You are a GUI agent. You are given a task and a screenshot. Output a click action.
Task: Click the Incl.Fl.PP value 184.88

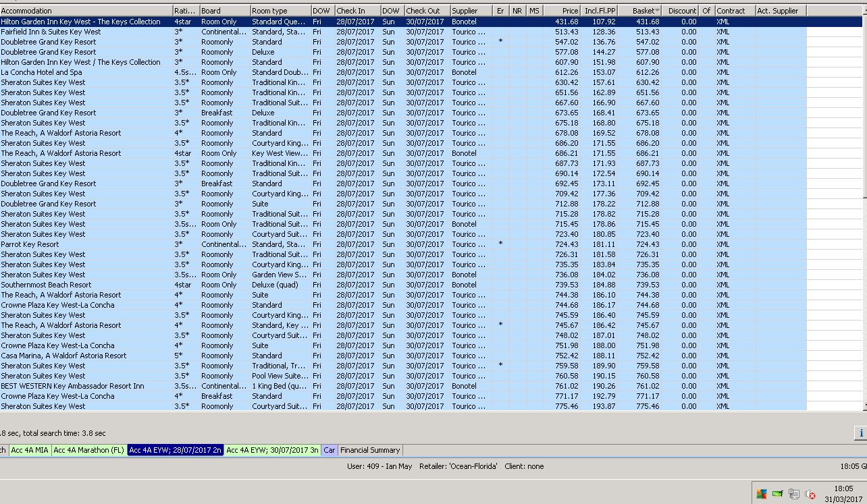coord(604,285)
